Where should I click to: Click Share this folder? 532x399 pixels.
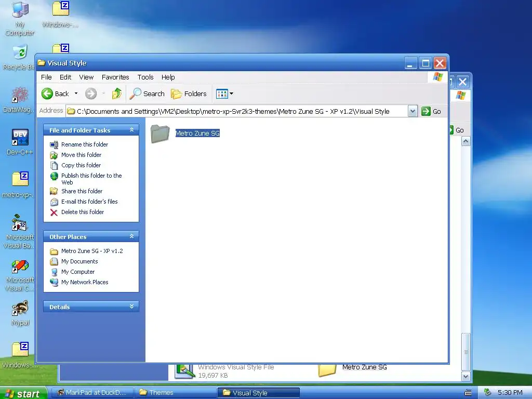pos(82,191)
